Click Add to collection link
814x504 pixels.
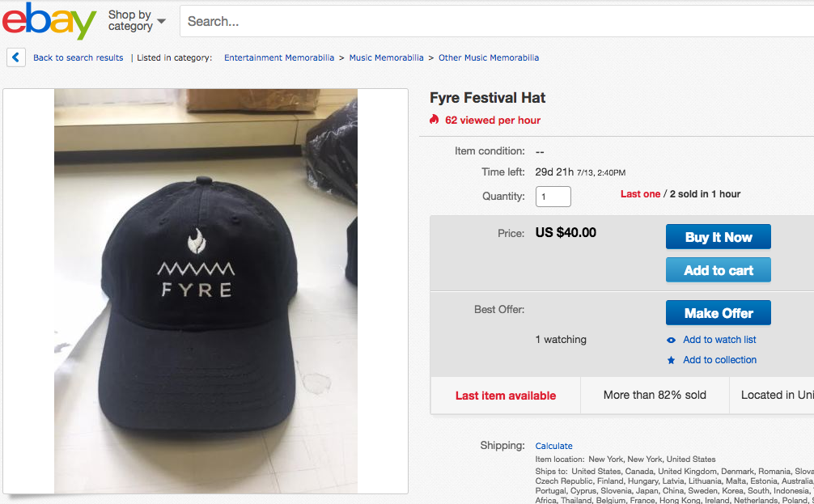pyautogui.click(x=719, y=360)
